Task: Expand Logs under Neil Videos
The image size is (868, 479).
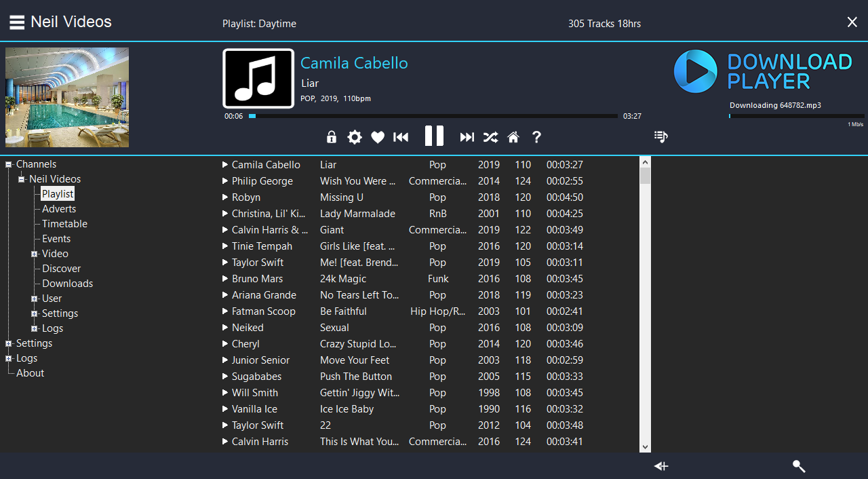Action: click(35, 328)
